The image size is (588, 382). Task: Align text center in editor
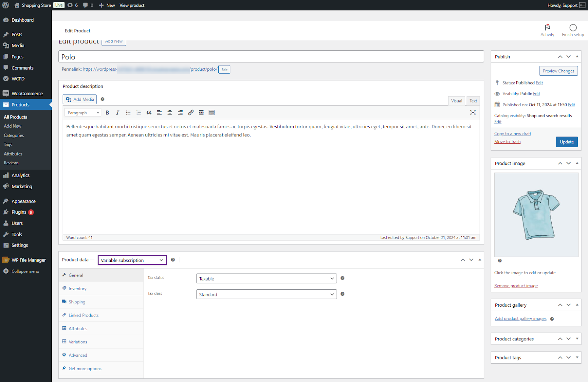coord(170,113)
